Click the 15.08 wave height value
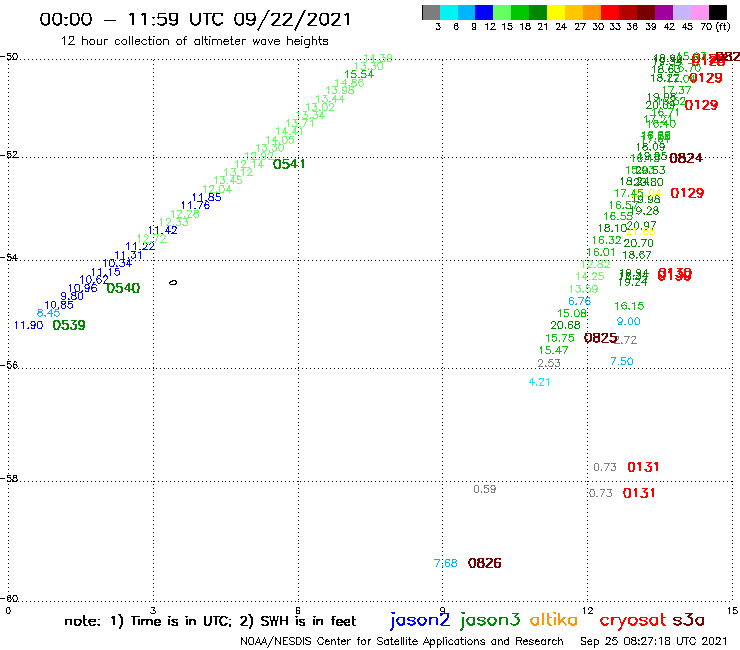 [x=572, y=313]
